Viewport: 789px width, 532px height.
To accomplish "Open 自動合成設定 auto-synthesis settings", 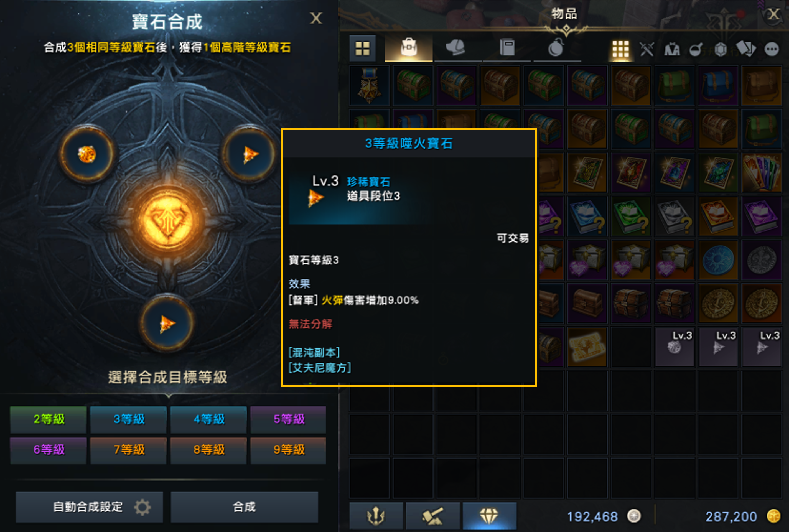I will tap(89, 507).
